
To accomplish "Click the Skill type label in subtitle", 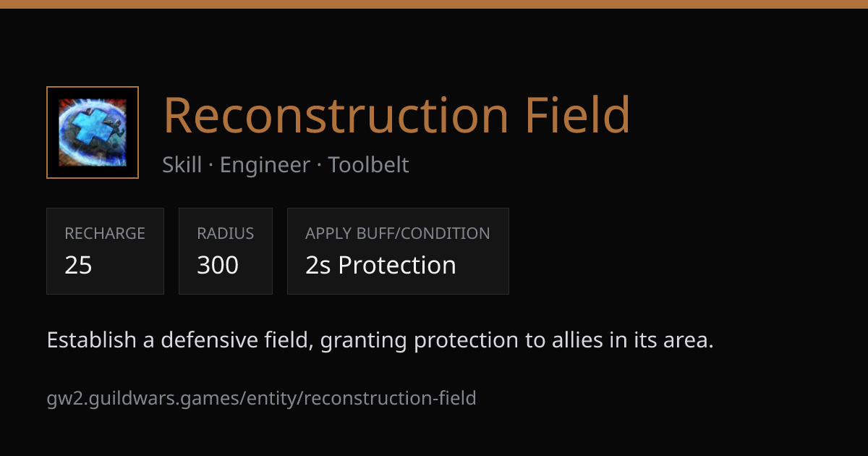I will tap(182, 165).
